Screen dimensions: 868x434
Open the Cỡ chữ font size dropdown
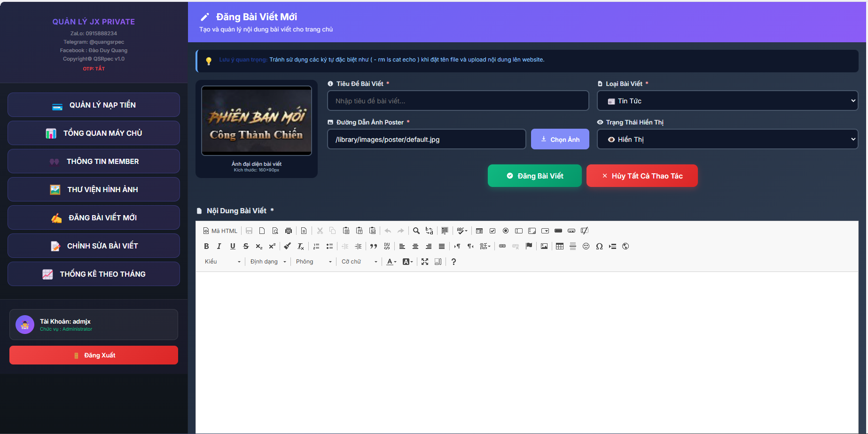pos(359,262)
